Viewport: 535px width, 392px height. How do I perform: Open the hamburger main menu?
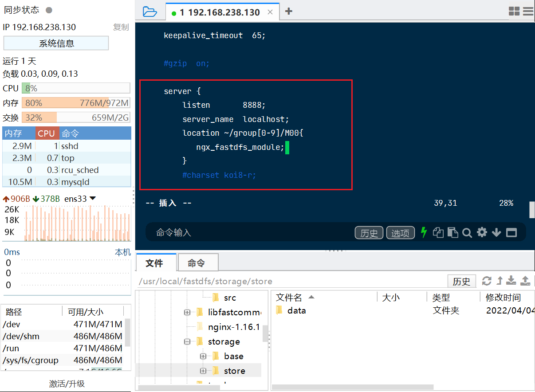click(528, 12)
